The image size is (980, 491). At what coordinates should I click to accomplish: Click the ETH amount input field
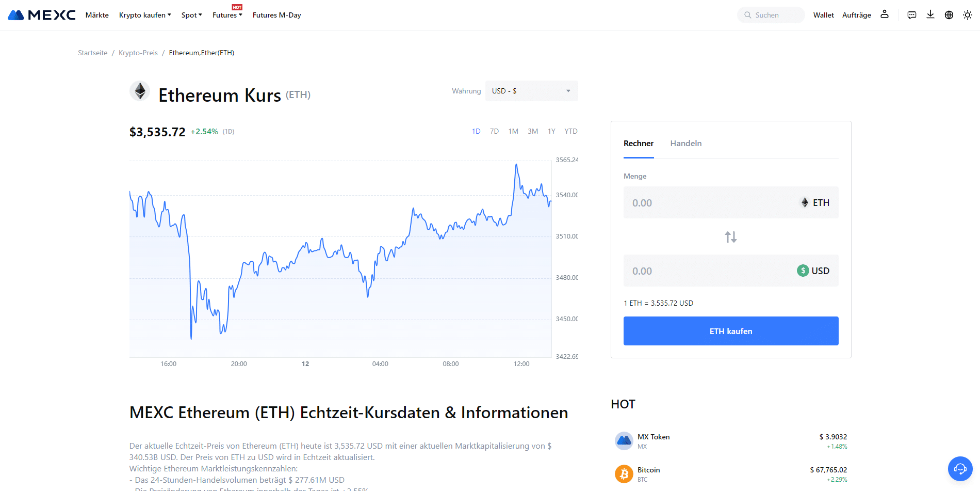pos(731,202)
